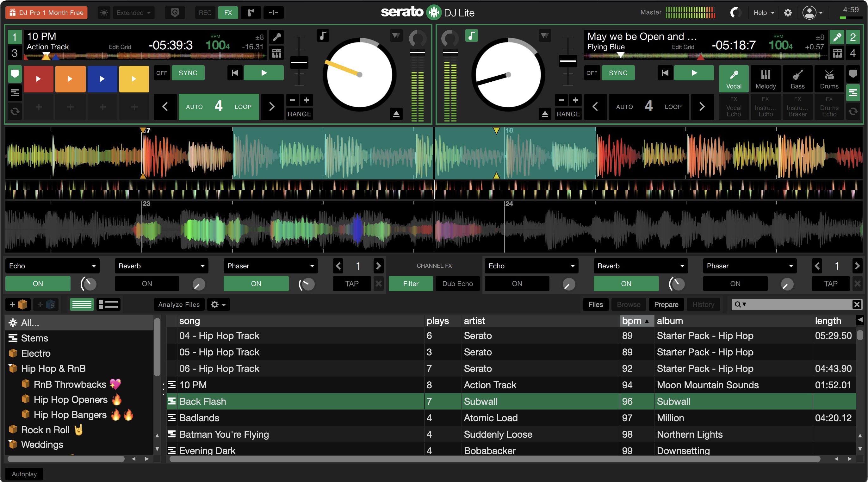The width and height of the screenshot is (868, 482).
Task: Open left Echo effect selector dropdown
Action: (52, 266)
